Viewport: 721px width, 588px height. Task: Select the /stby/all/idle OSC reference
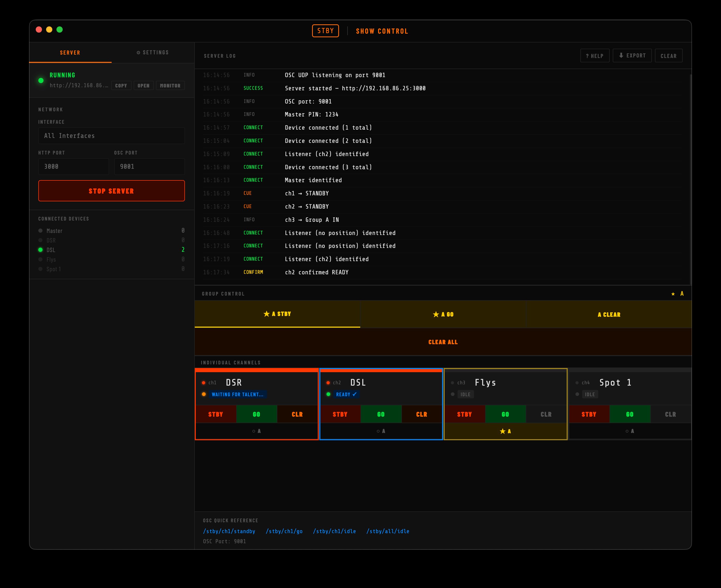(x=388, y=531)
